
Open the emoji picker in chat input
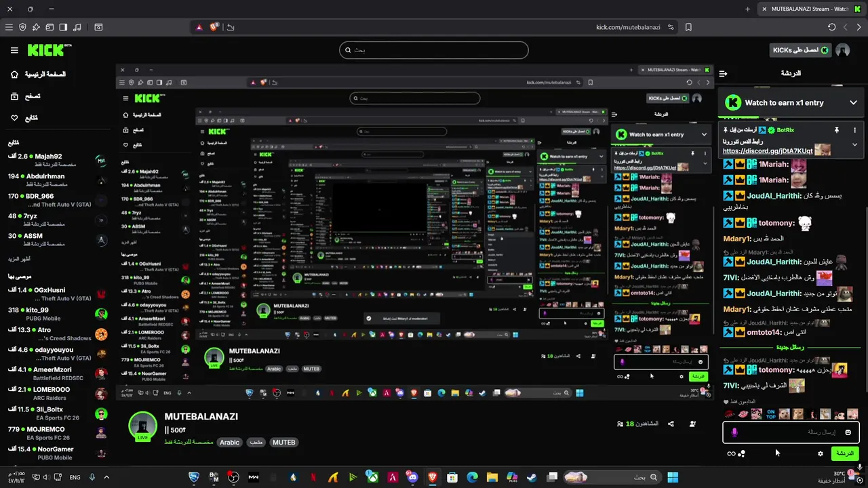coord(848,432)
